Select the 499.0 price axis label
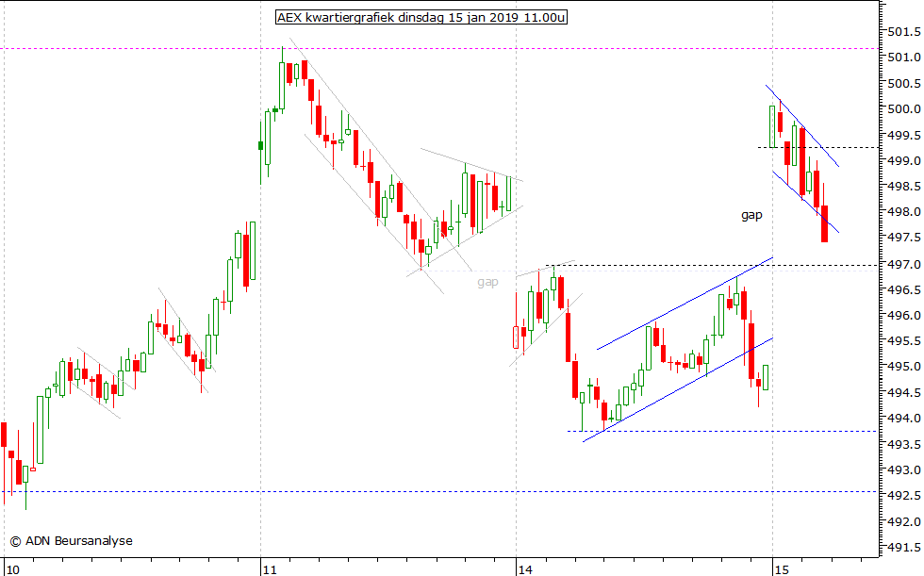The width and height of the screenshot is (924, 576). tap(904, 161)
